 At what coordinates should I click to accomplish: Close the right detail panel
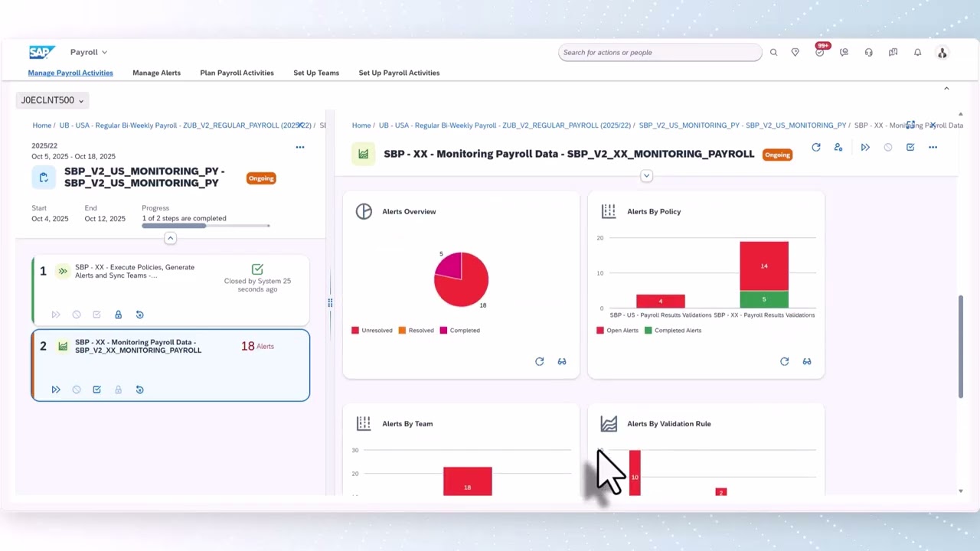click(x=933, y=125)
